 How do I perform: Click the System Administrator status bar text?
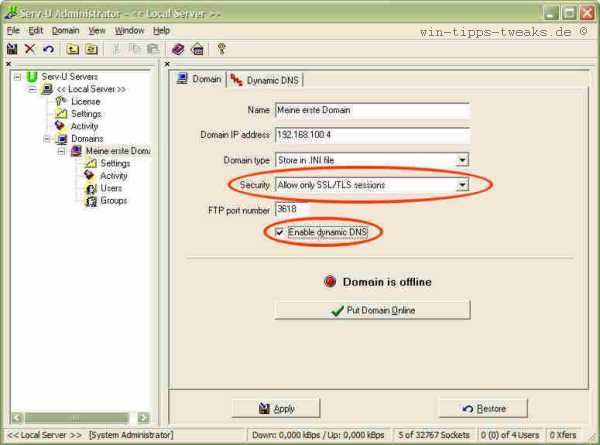(x=131, y=435)
